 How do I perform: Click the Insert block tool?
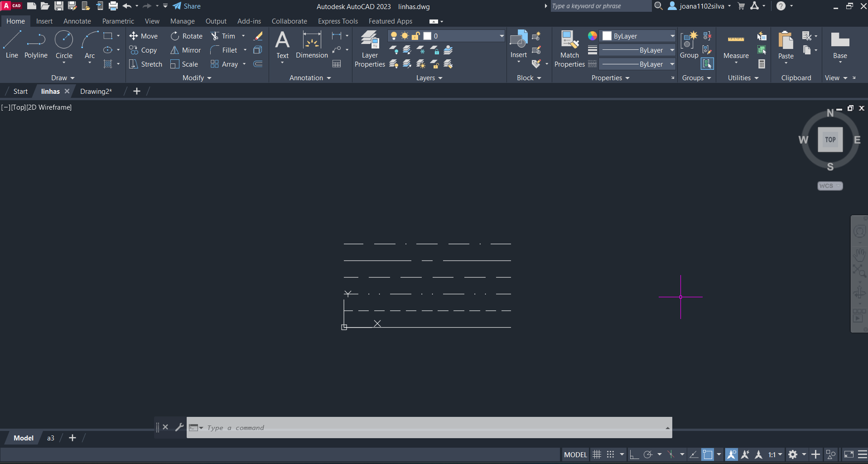519,44
